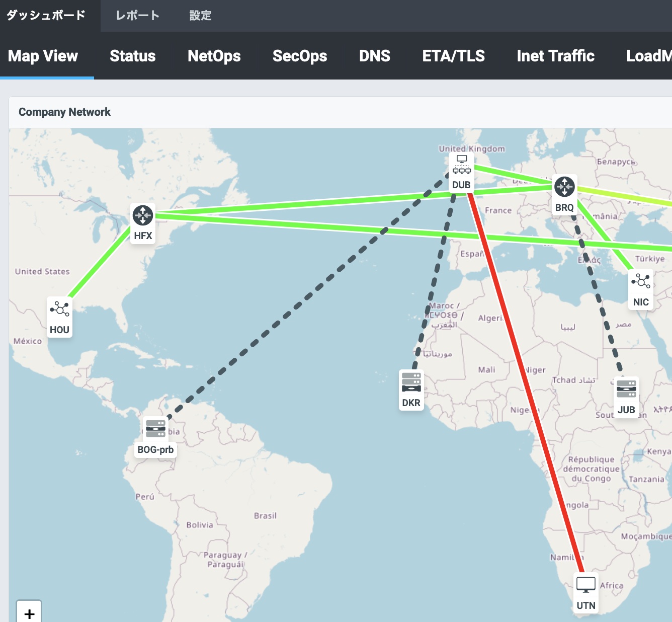The image size is (672, 622).
Task: Open the NetOps tab
Action: (x=214, y=56)
